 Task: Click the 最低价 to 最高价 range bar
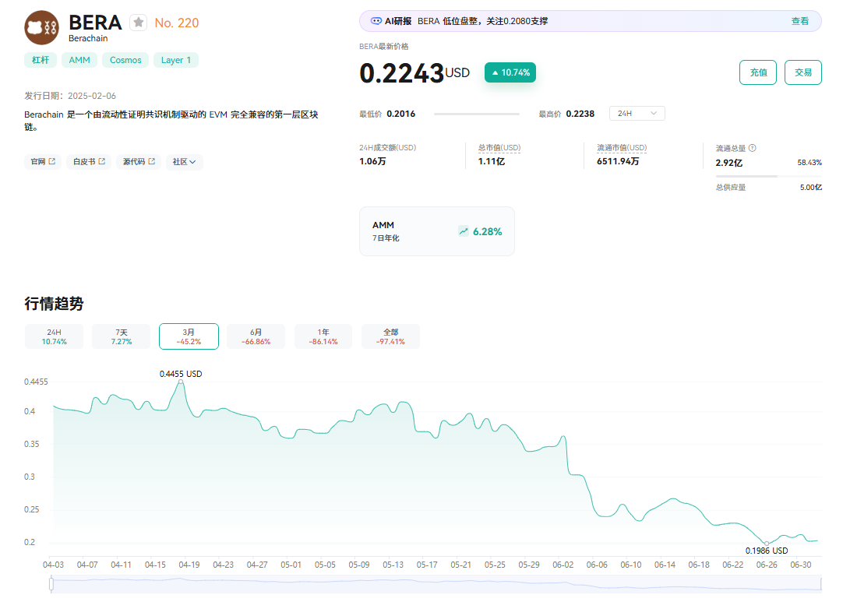pyautogui.click(x=476, y=114)
